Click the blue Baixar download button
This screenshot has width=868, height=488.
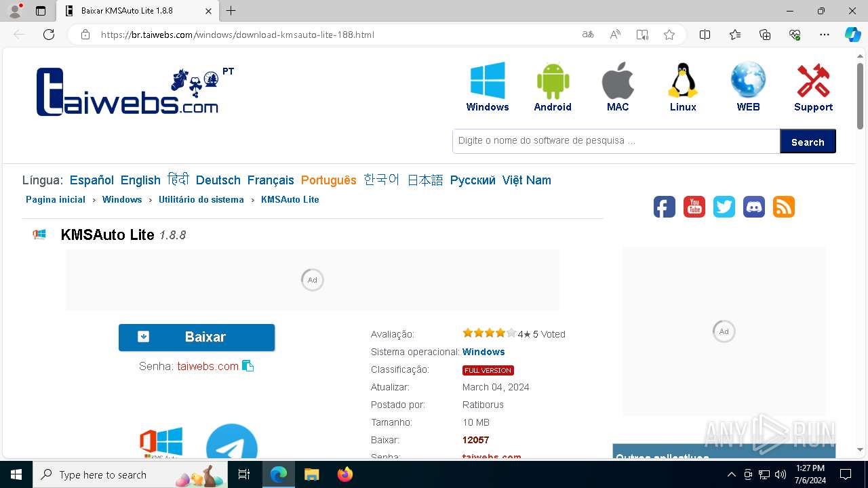(x=197, y=338)
